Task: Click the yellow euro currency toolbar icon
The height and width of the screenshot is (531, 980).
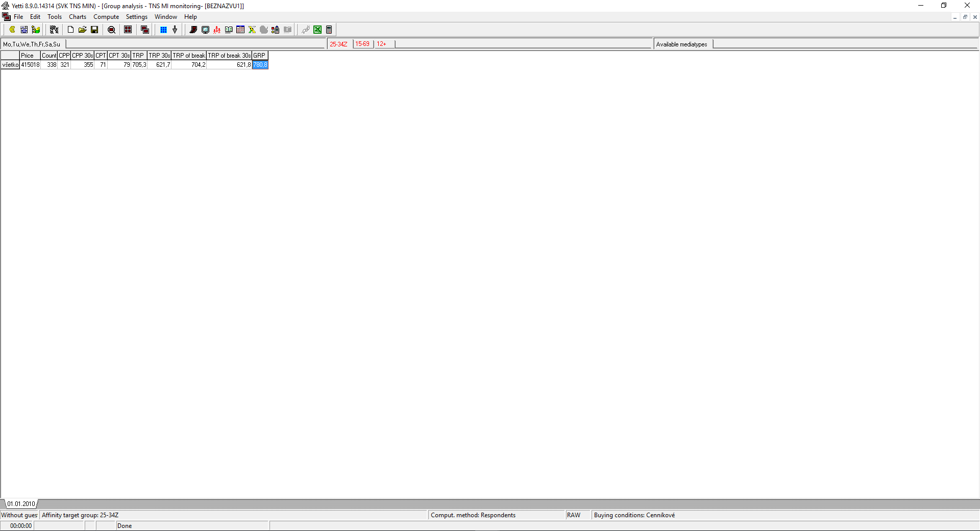Action: coord(12,30)
